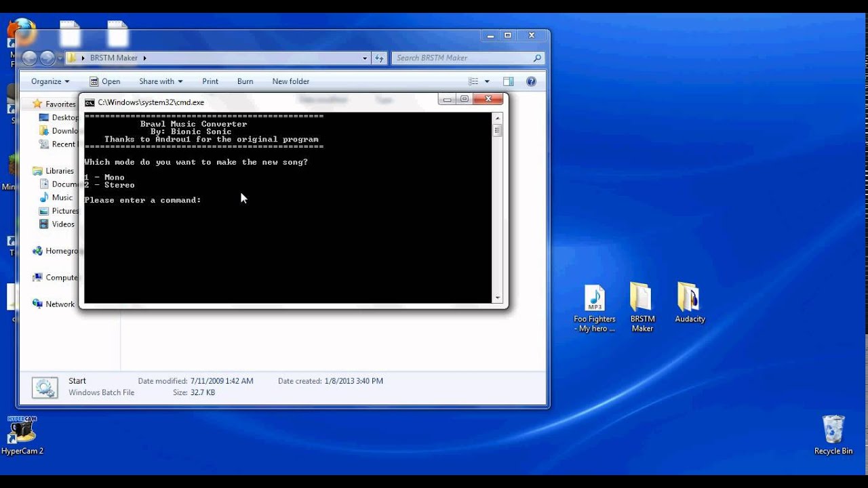Select Computer in navigation pane

click(x=55, y=277)
